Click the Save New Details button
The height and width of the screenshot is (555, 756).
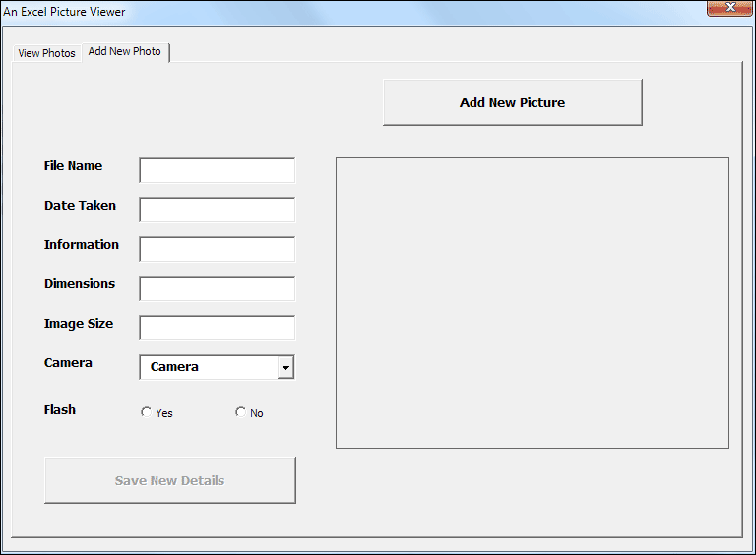tap(170, 480)
